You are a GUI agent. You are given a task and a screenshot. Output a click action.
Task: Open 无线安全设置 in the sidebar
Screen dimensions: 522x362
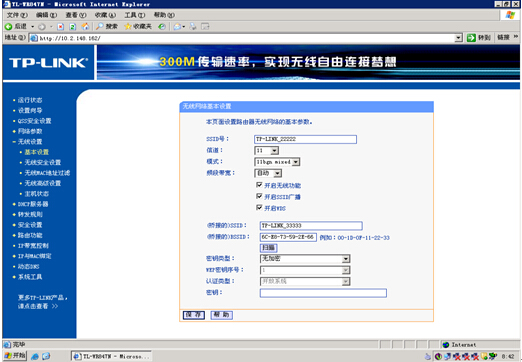(43, 162)
